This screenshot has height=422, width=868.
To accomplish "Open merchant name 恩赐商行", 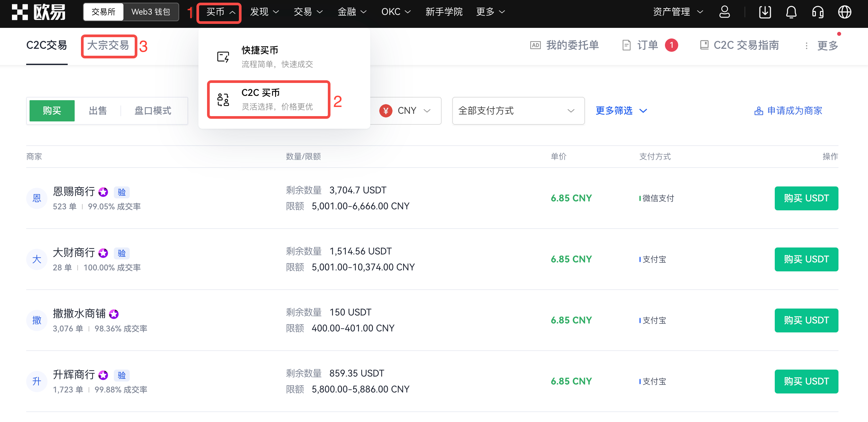I will [74, 192].
